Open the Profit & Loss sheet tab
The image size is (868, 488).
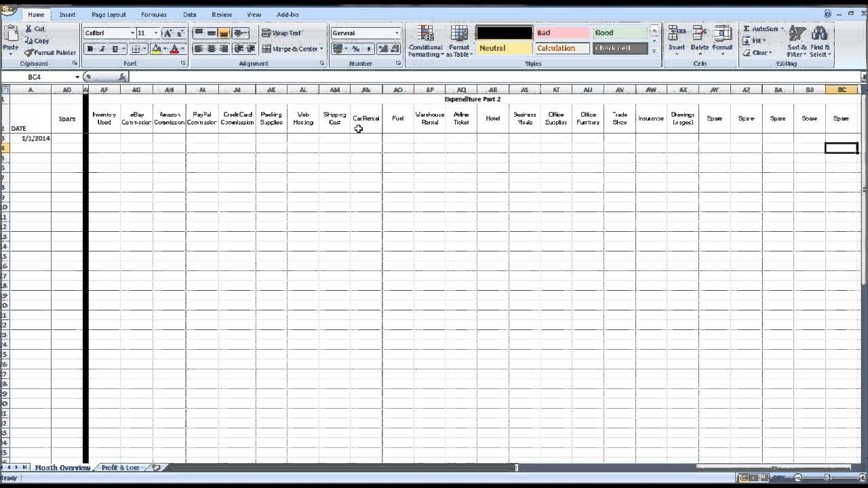121,468
